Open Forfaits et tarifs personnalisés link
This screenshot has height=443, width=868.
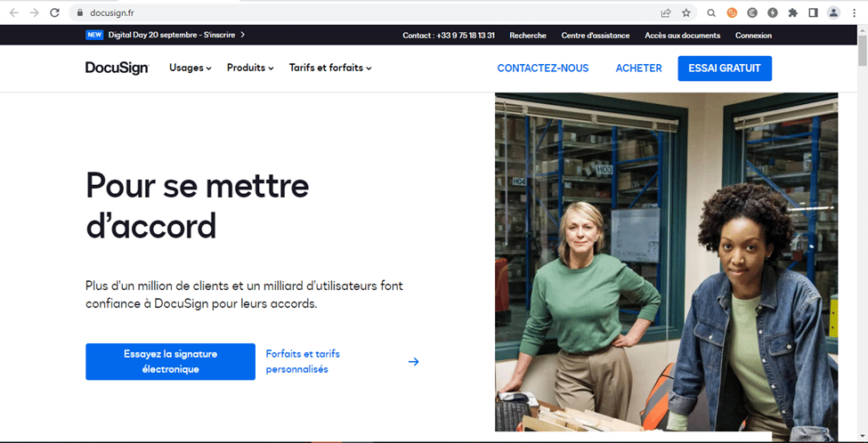pos(303,362)
